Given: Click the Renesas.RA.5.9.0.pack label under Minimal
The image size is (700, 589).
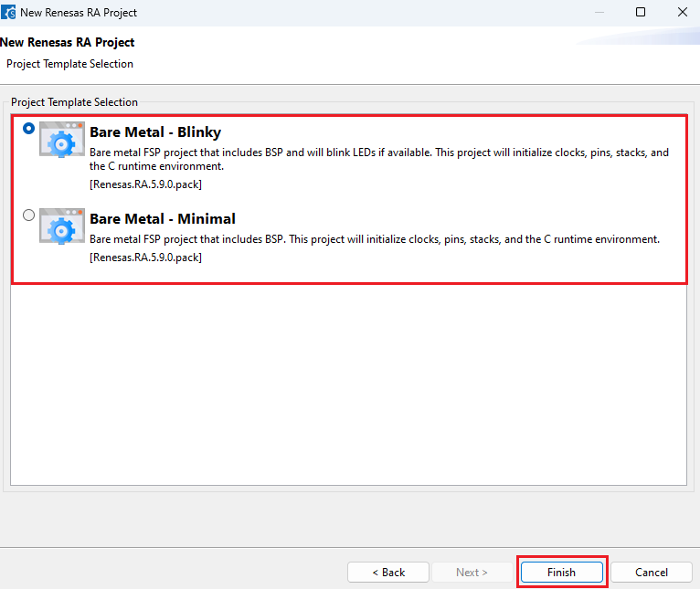Looking at the screenshot, I should pyautogui.click(x=145, y=258).
